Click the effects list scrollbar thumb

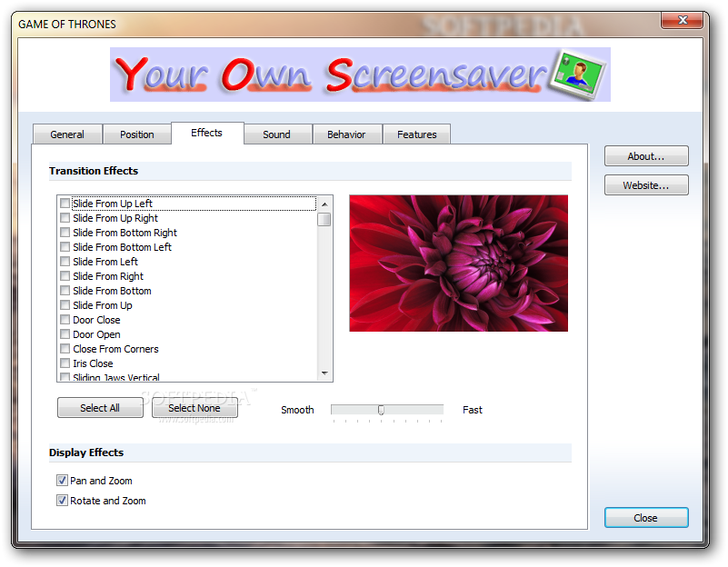tap(324, 220)
